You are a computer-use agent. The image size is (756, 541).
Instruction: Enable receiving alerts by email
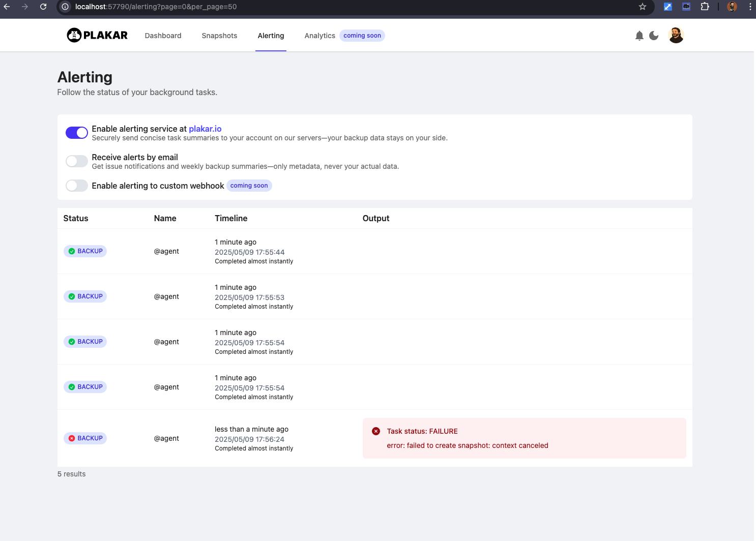click(77, 161)
